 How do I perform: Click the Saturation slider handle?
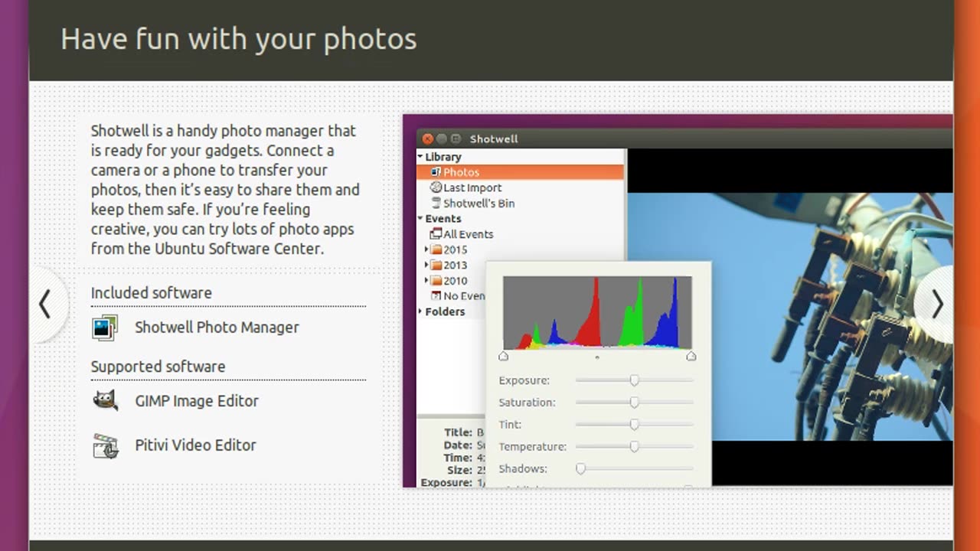pos(634,403)
